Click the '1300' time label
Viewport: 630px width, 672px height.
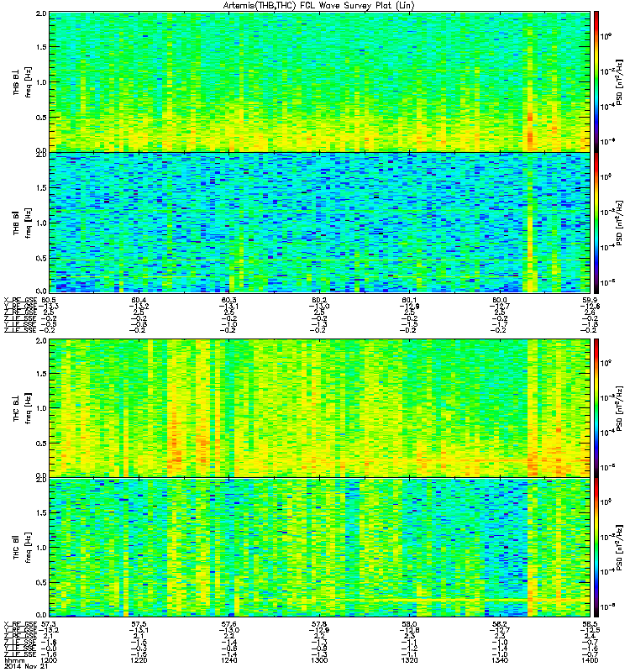pos(319,660)
